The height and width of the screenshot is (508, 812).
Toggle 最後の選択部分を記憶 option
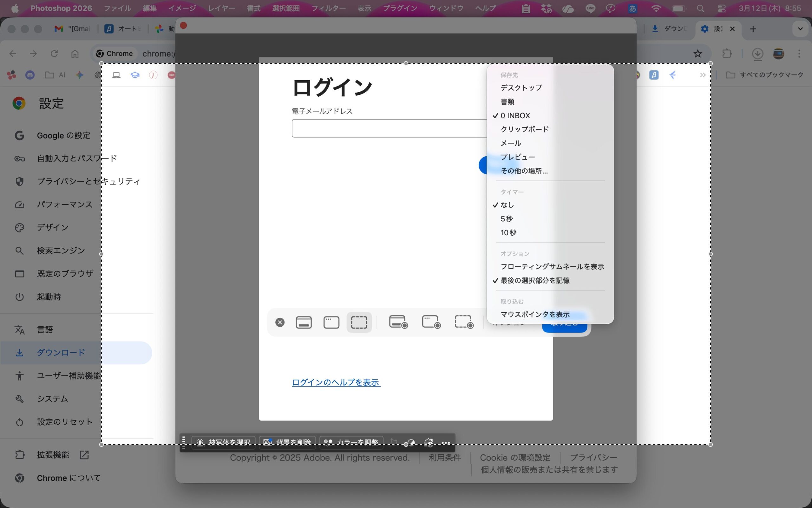pos(535,281)
